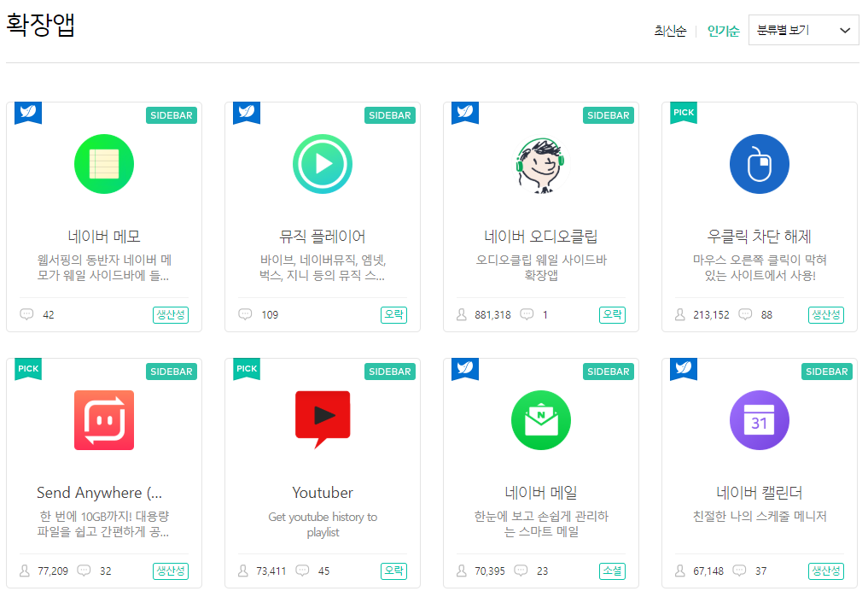Click the SIDEBAR tag on Send Anywhere
Screen dimensions: 868x597
click(172, 372)
